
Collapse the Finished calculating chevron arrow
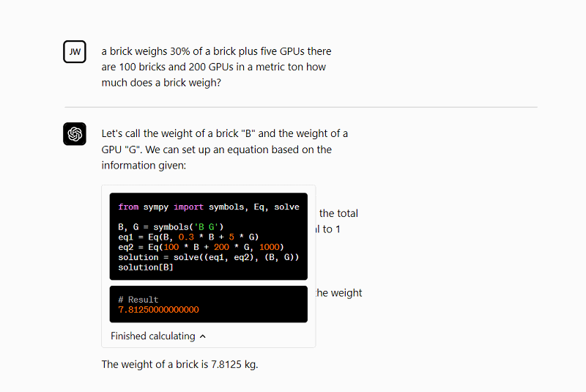(x=203, y=336)
